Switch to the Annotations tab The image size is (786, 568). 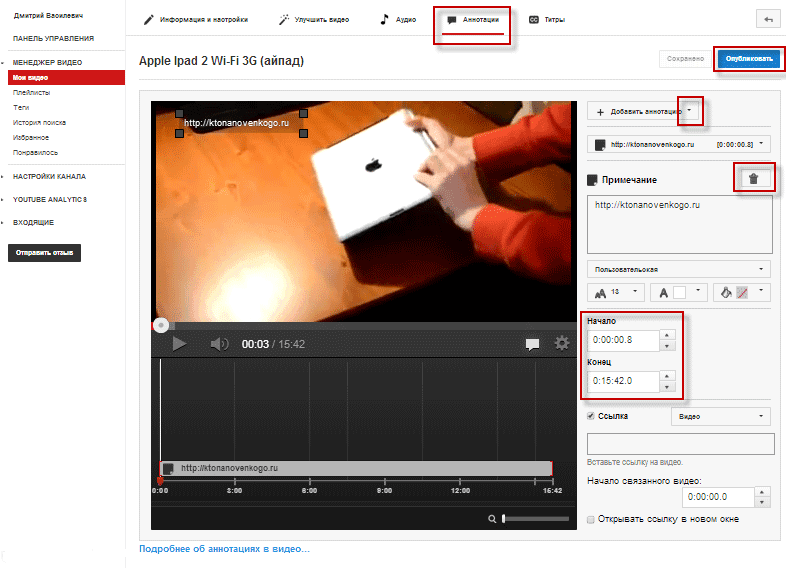473,20
